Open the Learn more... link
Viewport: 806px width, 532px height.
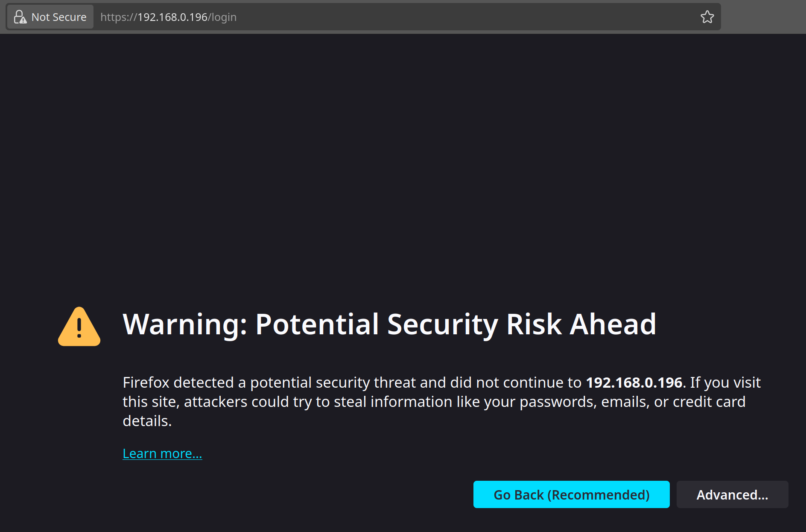pyautogui.click(x=162, y=453)
